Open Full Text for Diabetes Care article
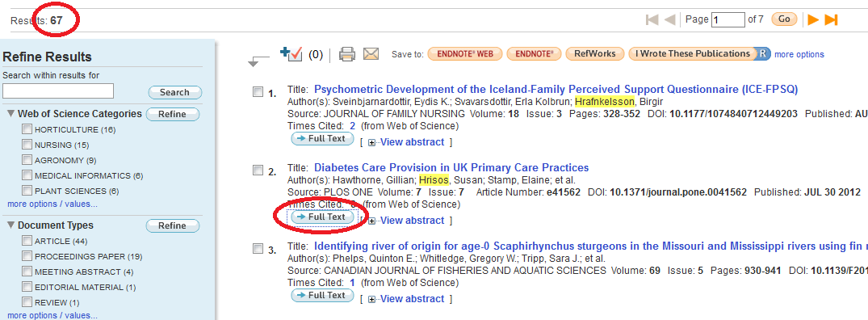 tap(322, 217)
